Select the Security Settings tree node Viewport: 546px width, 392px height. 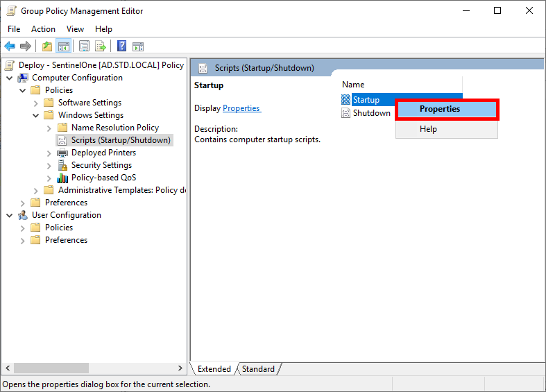click(x=101, y=165)
